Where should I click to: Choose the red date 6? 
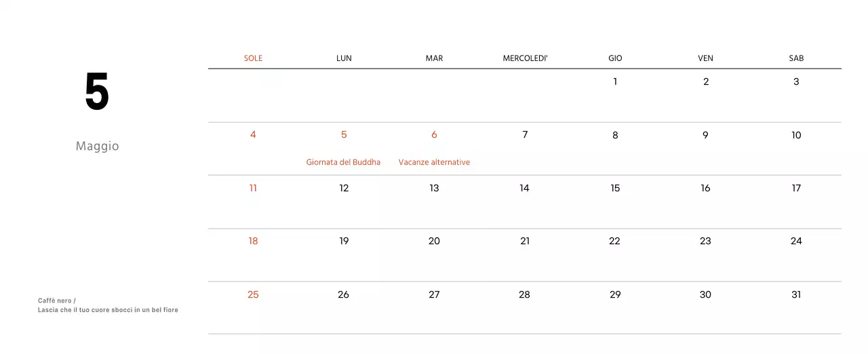[x=434, y=135]
